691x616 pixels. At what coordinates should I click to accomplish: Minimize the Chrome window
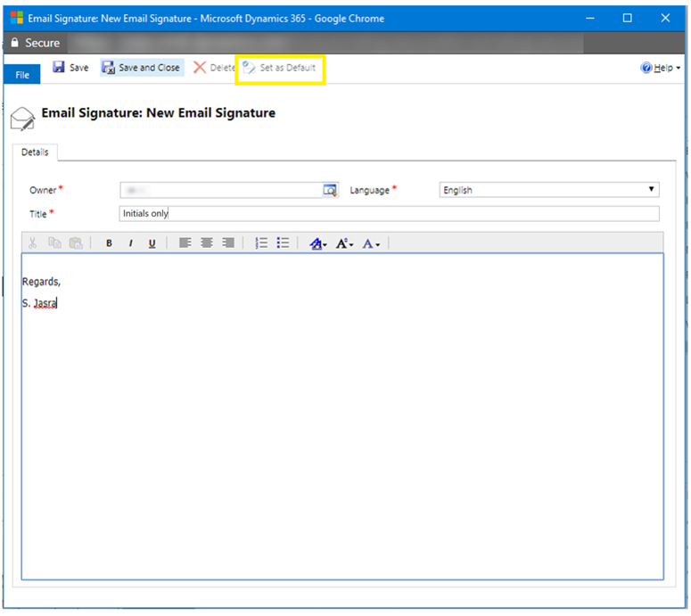[590, 18]
